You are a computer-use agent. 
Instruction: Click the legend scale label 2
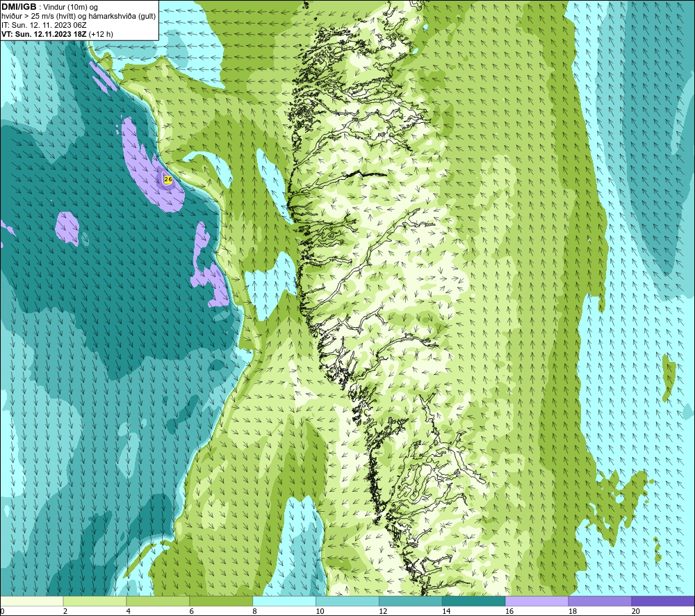click(65, 611)
